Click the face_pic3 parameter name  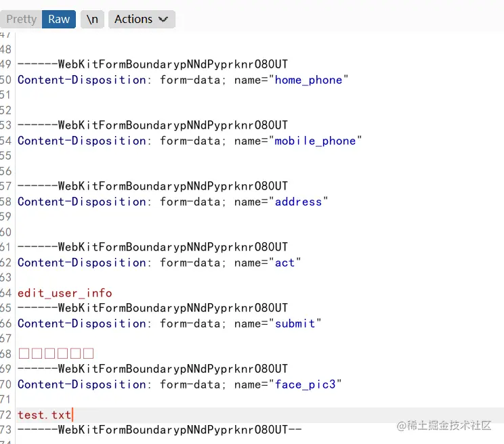pyautogui.click(x=305, y=384)
